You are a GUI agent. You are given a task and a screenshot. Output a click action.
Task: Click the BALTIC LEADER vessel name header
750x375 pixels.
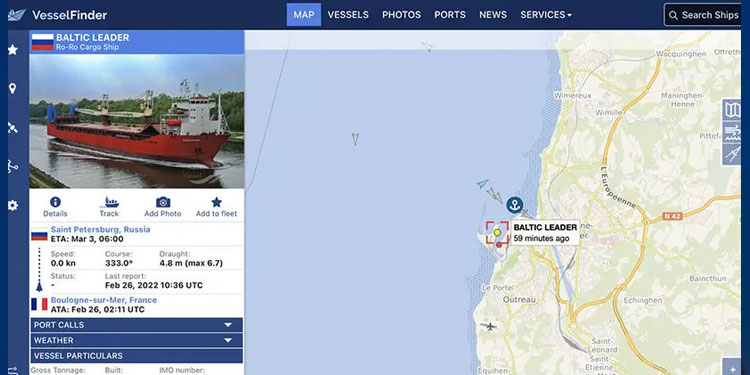(93, 37)
